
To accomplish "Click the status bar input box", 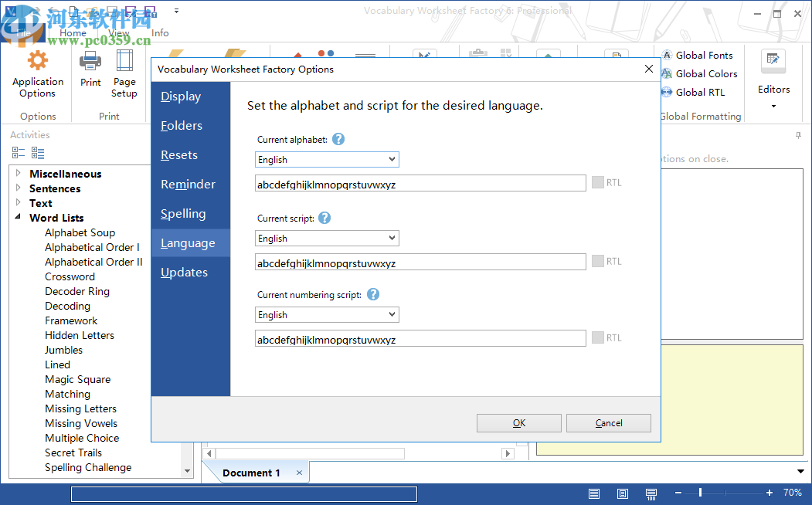I will (244, 494).
